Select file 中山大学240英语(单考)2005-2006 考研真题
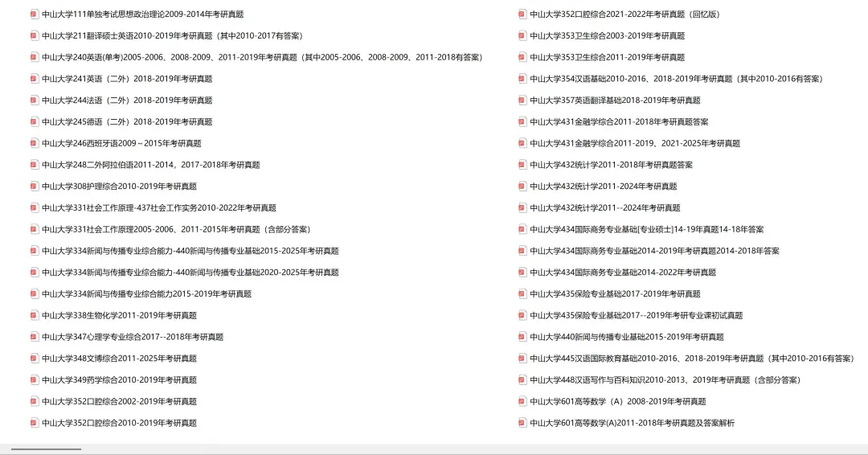This screenshot has width=868, height=455. [262, 58]
